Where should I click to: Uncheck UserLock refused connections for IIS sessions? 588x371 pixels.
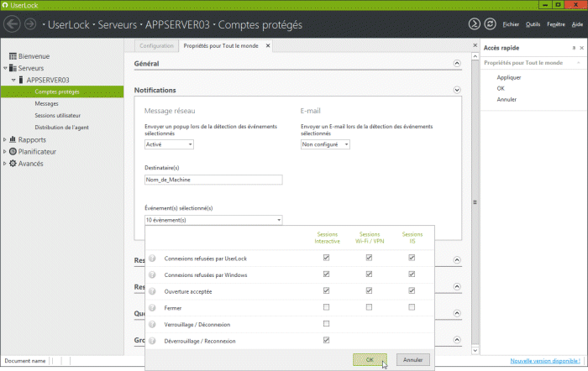click(x=412, y=258)
